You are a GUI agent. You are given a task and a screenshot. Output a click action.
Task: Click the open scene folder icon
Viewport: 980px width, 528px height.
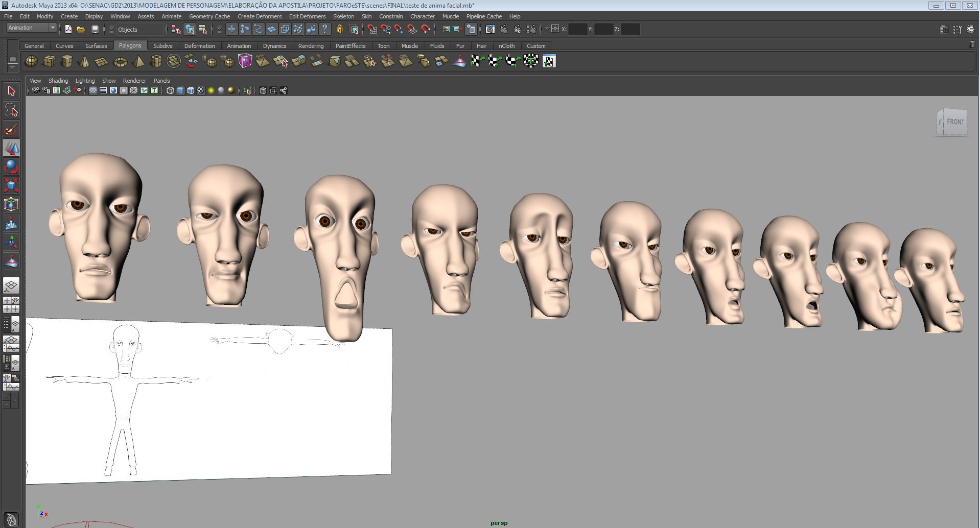[81, 30]
